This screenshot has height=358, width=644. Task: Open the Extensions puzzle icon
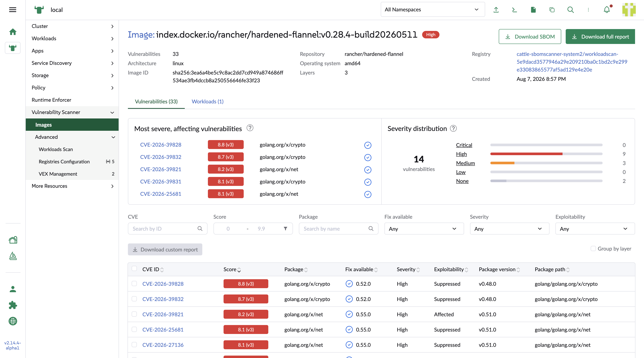pyautogui.click(x=13, y=305)
